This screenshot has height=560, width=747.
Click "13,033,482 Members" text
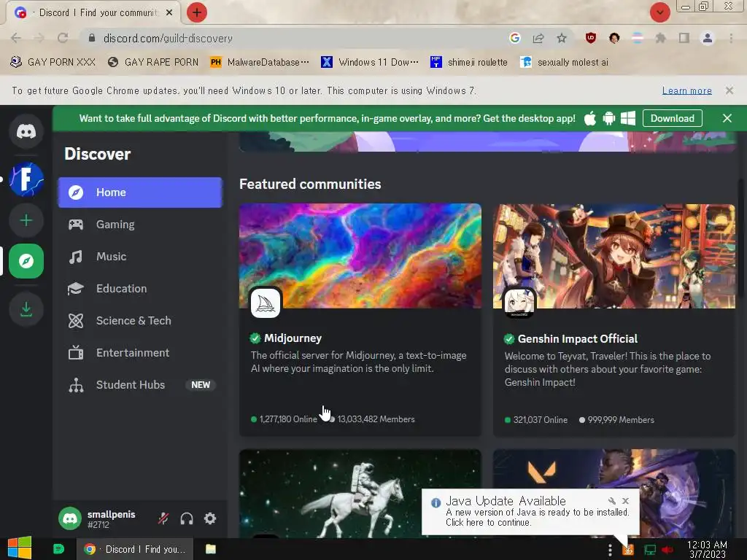click(376, 419)
